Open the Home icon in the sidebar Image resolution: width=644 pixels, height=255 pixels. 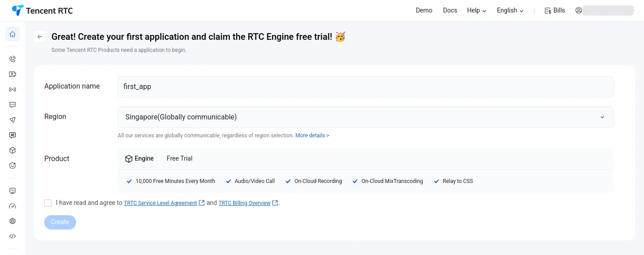pos(13,34)
